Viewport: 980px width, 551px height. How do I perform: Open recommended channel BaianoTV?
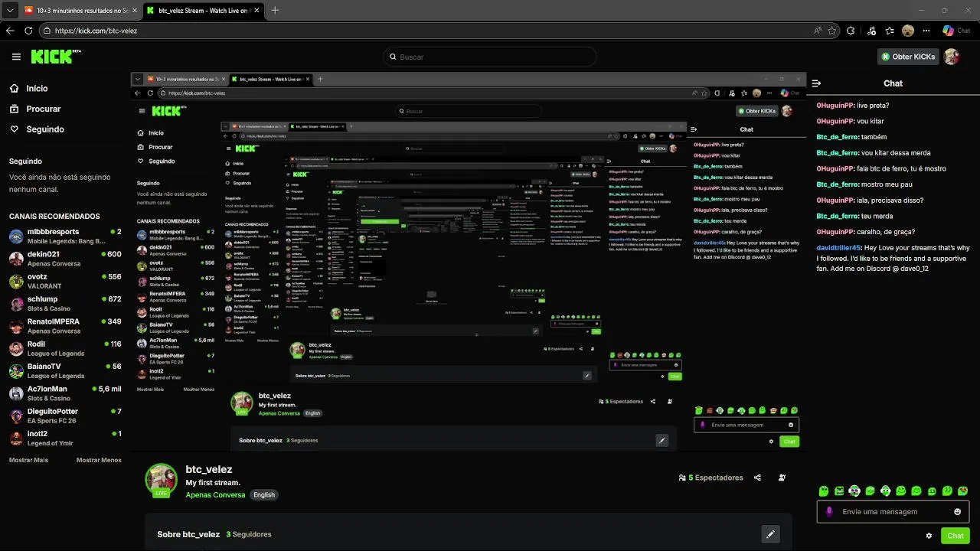(x=65, y=370)
